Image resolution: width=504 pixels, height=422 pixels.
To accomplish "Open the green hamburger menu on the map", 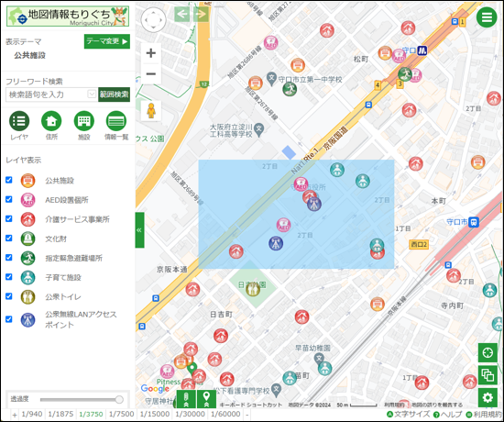I will click(x=487, y=17).
